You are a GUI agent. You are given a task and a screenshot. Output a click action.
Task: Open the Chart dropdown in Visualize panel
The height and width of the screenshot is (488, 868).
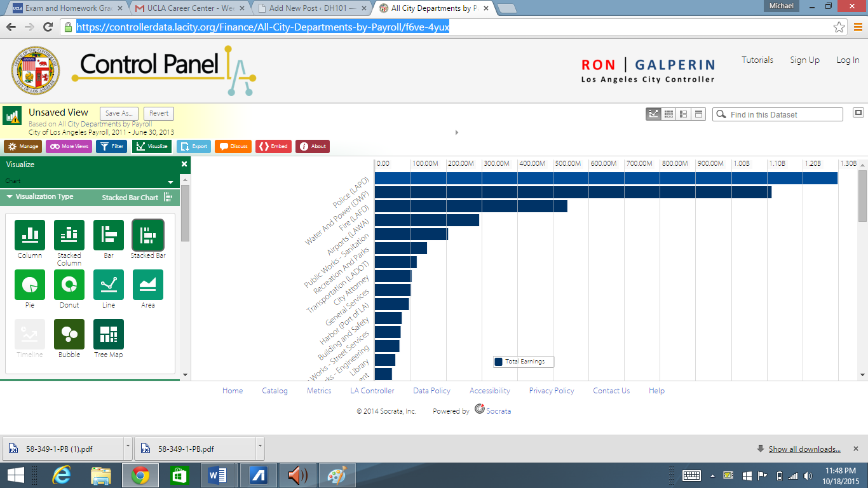pos(90,182)
